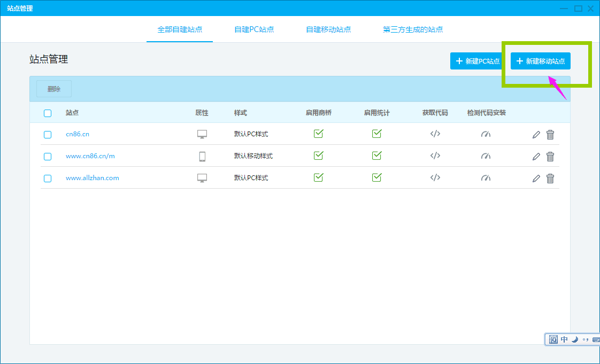Get the code for cn86.cn
This screenshot has height=364, width=600.
435,134
